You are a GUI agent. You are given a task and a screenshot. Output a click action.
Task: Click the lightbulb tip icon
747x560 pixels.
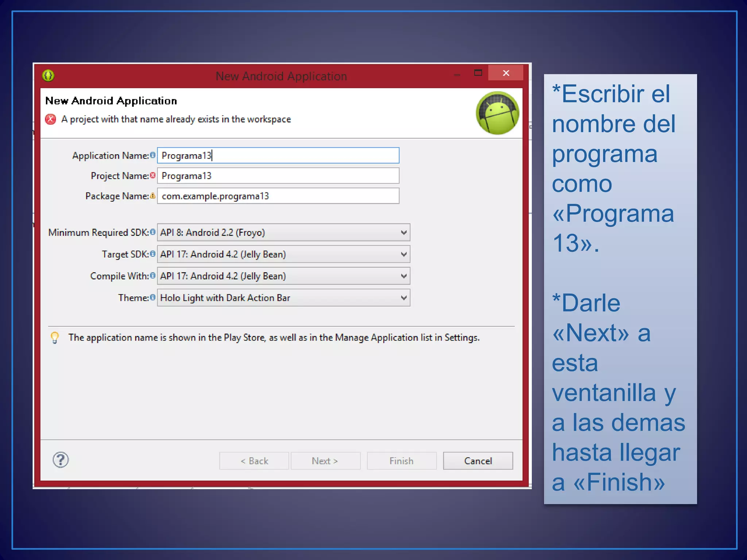55,338
